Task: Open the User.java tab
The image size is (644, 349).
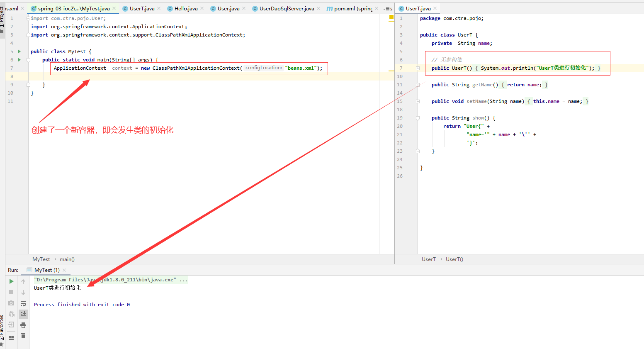Action: click(x=228, y=8)
